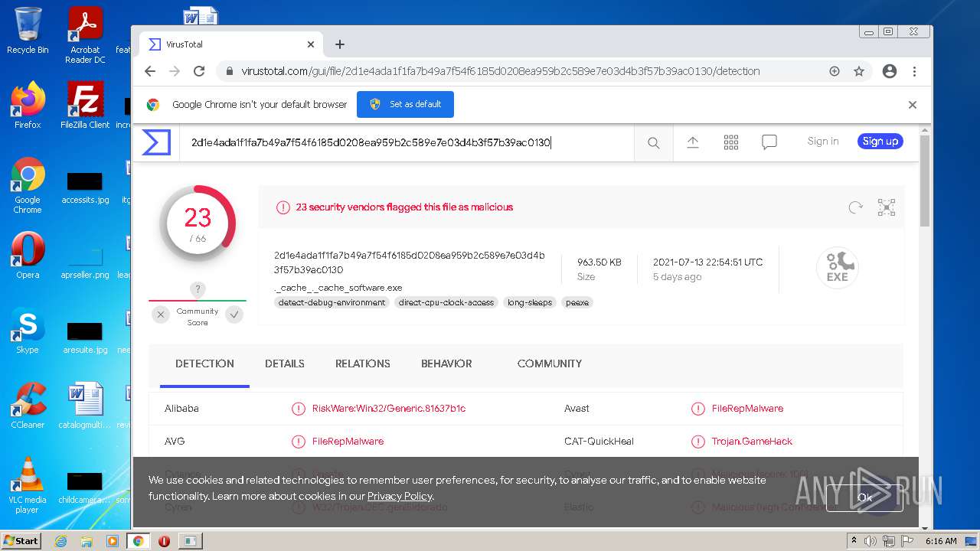Click the 23/66 detection score gauge

tap(198, 223)
